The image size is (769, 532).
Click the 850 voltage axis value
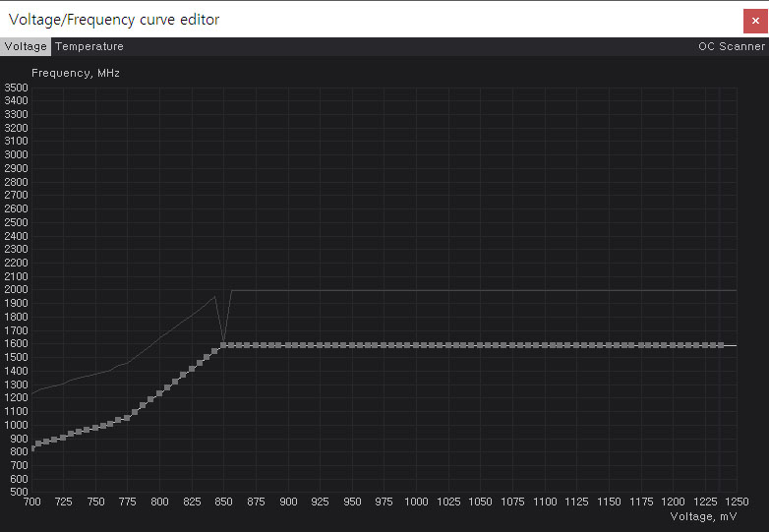[x=223, y=502]
